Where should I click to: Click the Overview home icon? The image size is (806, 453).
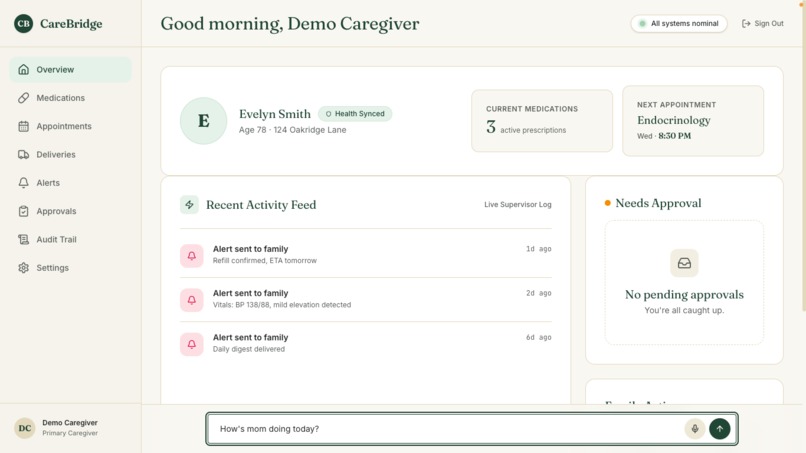tap(23, 69)
